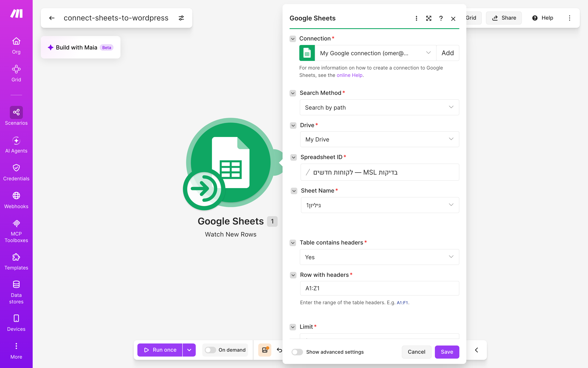Open the module help question mark

441,18
